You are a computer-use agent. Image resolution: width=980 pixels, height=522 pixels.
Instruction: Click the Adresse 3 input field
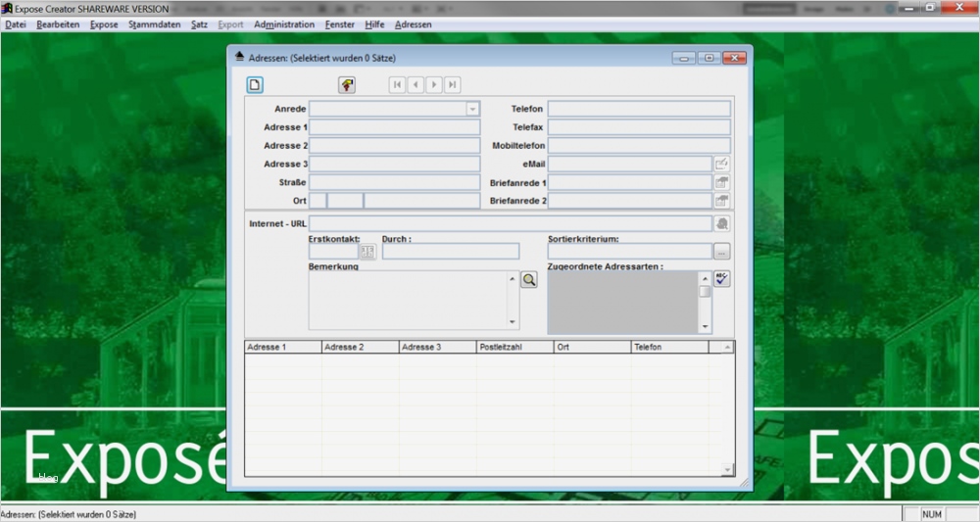(394, 165)
